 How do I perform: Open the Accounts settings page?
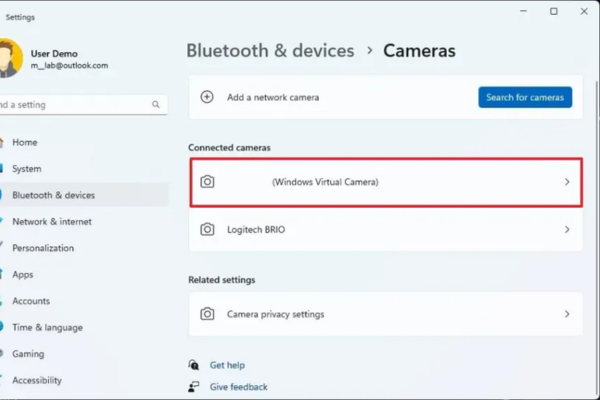click(31, 301)
